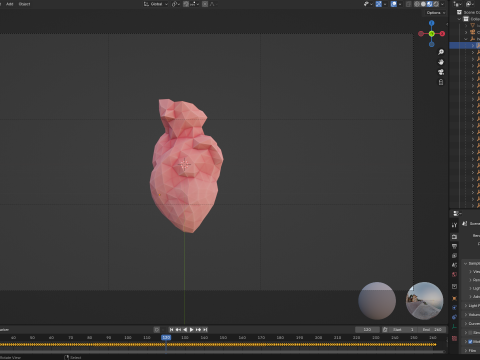Click the timeline horizontal scrollbar
480x360 pixels.
[x=222, y=351]
